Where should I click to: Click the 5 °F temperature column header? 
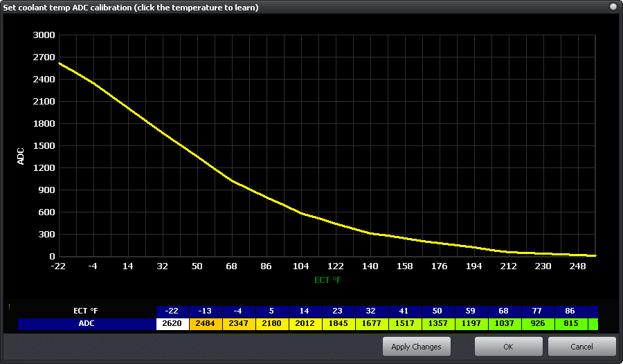tap(272, 311)
